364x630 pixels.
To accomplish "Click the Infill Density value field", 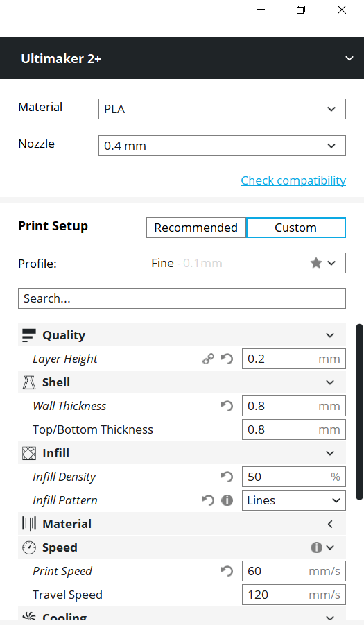I will click(294, 477).
